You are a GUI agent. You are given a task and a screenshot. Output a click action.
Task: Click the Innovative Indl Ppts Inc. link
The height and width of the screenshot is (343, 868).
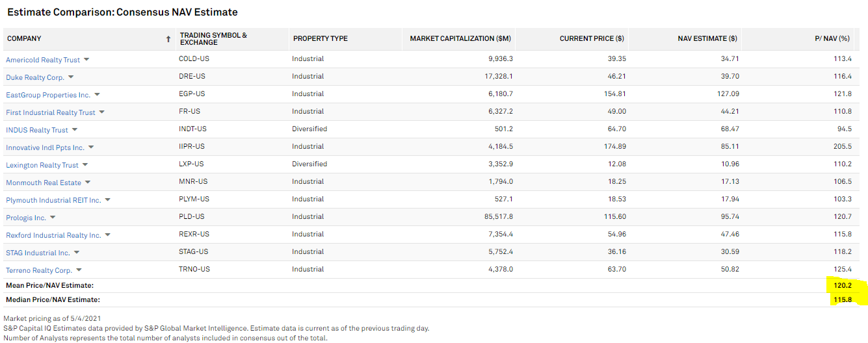click(x=45, y=147)
